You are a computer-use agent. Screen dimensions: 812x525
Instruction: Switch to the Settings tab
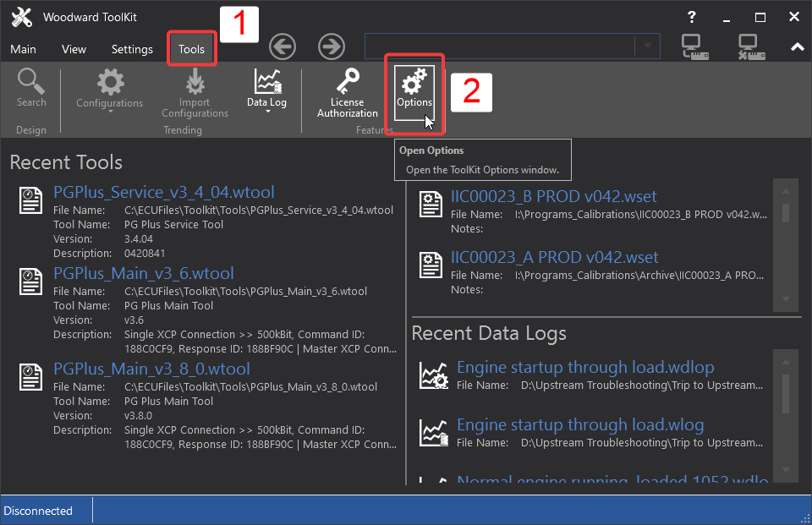pos(132,49)
